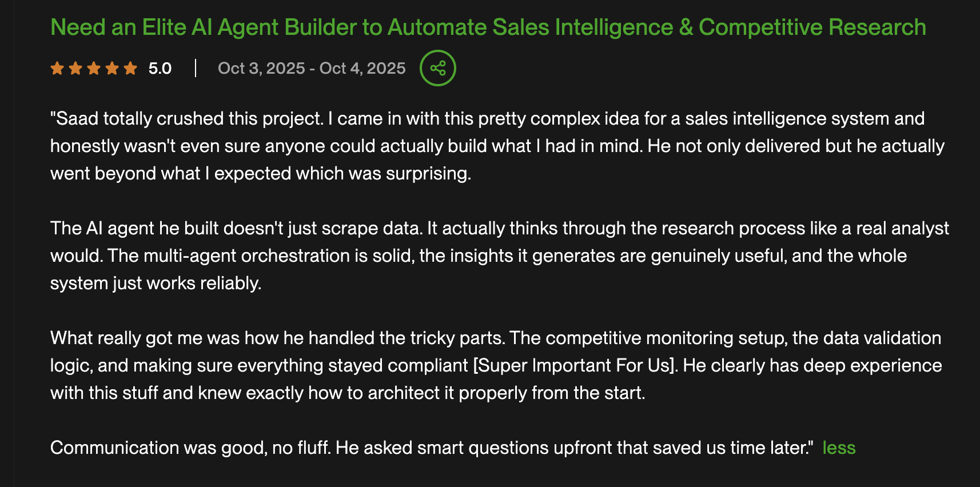Click the 5.0 rating score
This screenshot has width=980, height=487.
tap(160, 69)
